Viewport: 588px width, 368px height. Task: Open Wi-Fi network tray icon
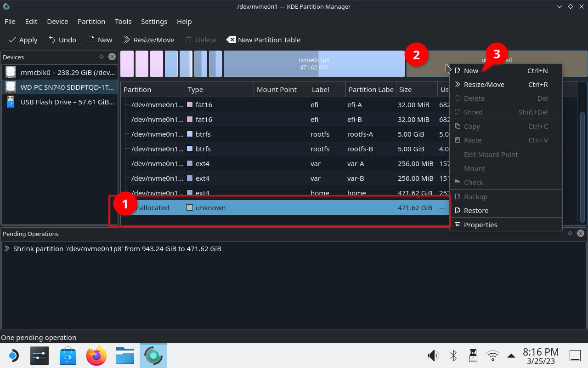coord(493,356)
